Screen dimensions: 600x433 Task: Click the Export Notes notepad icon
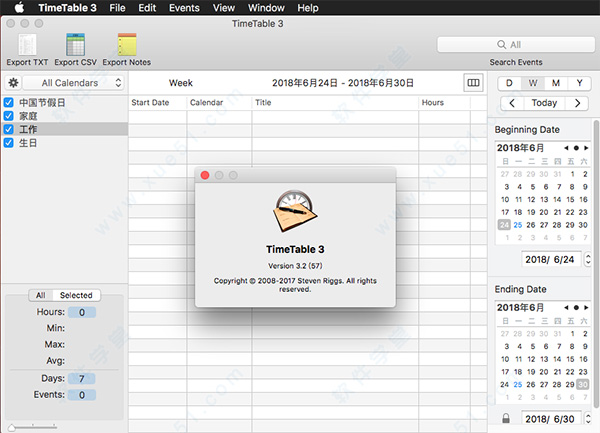127,45
